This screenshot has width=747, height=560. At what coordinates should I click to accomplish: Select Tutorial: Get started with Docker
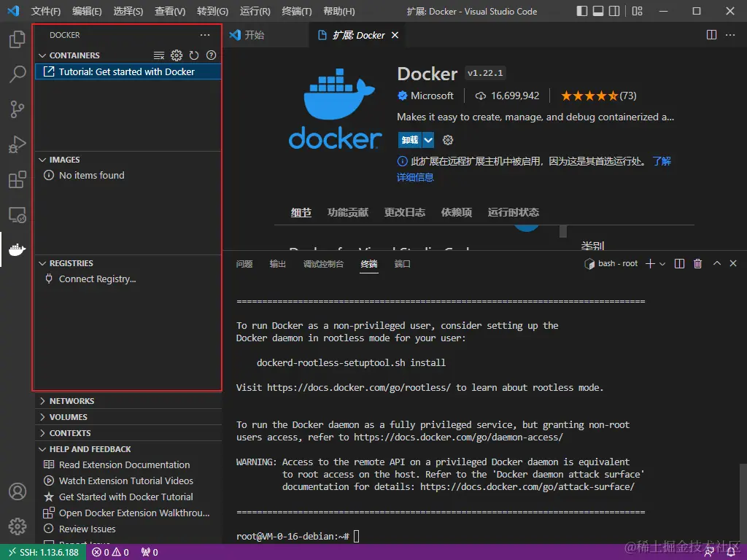click(128, 72)
